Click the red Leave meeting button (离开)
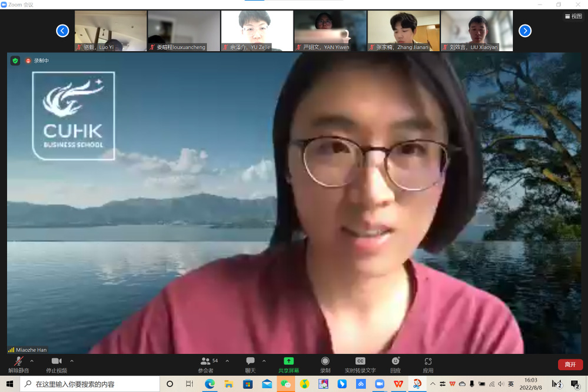 (x=570, y=364)
